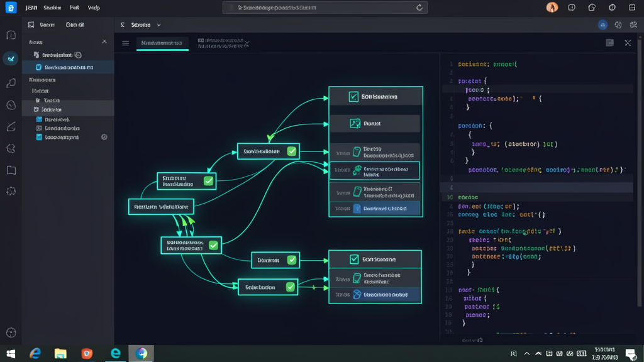Click the hamburger menu icon beside the tabs

coord(126,43)
